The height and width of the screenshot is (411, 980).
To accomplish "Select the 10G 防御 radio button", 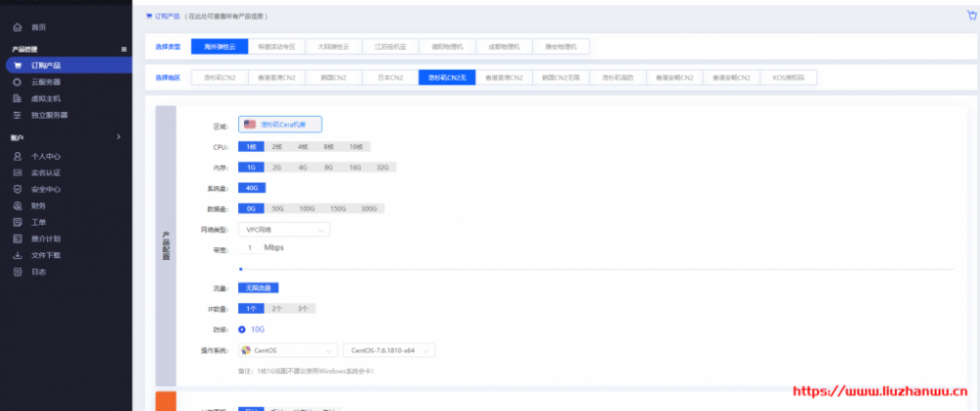I will (242, 329).
